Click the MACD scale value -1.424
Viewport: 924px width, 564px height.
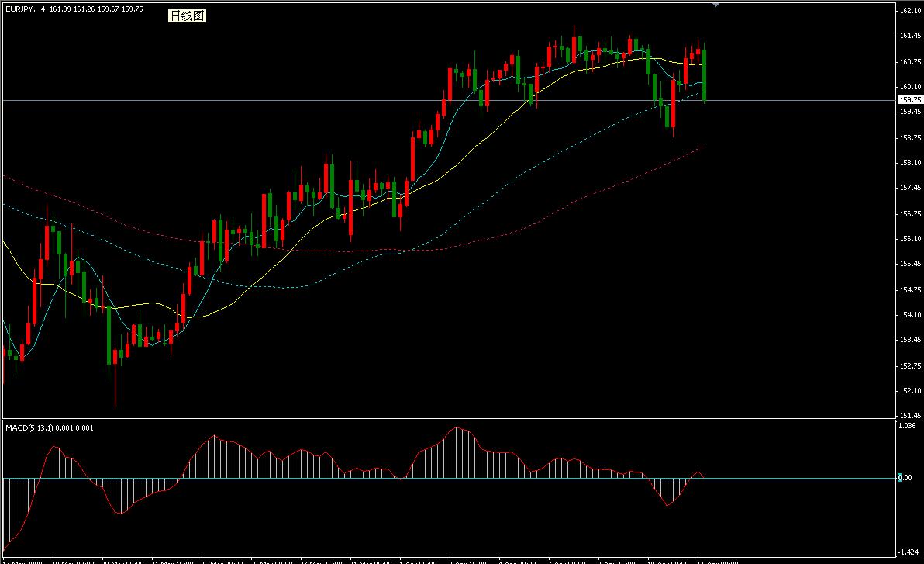point(908,553)
